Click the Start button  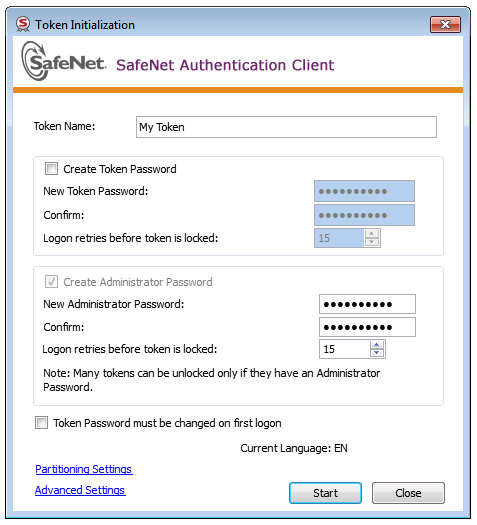(325, 493)
